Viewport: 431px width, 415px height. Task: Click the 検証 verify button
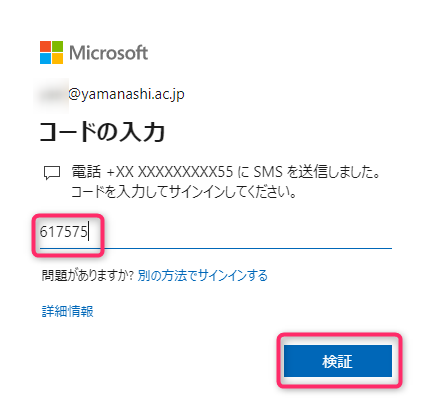[338, 361]
